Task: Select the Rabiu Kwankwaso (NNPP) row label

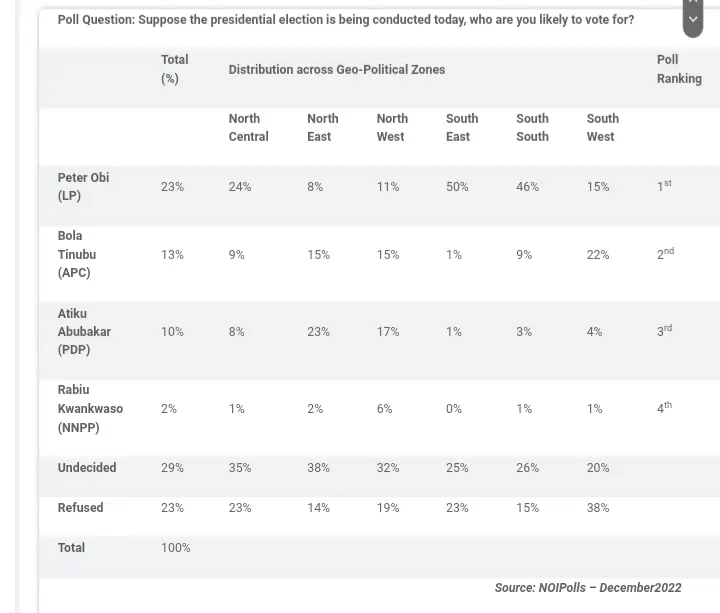Action: pos(90,408)
